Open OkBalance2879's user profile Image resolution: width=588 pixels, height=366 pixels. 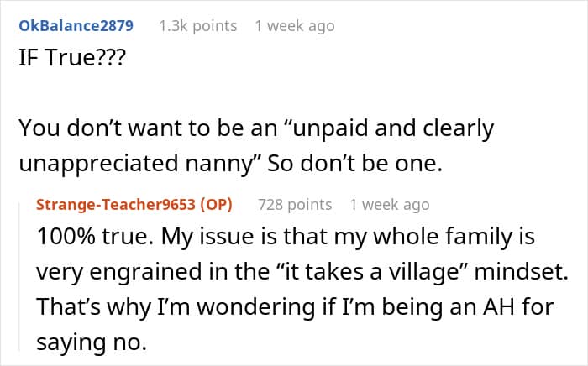click(x=76, y=25)
